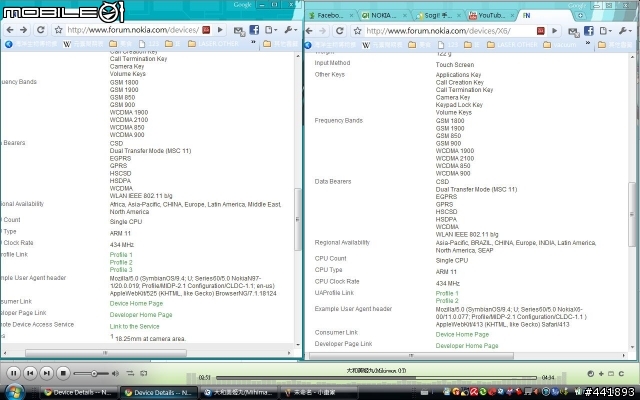Open the wrench settings menu in the right window

coord(625,31)
